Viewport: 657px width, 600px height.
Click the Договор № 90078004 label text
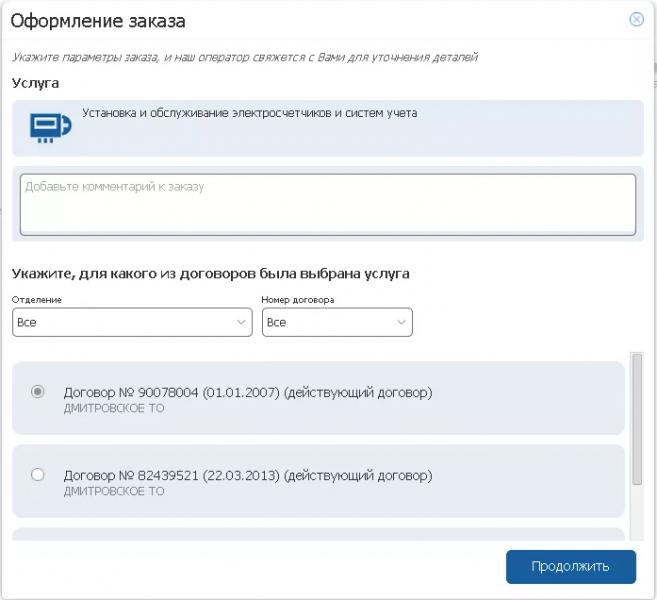pos(247,392)
